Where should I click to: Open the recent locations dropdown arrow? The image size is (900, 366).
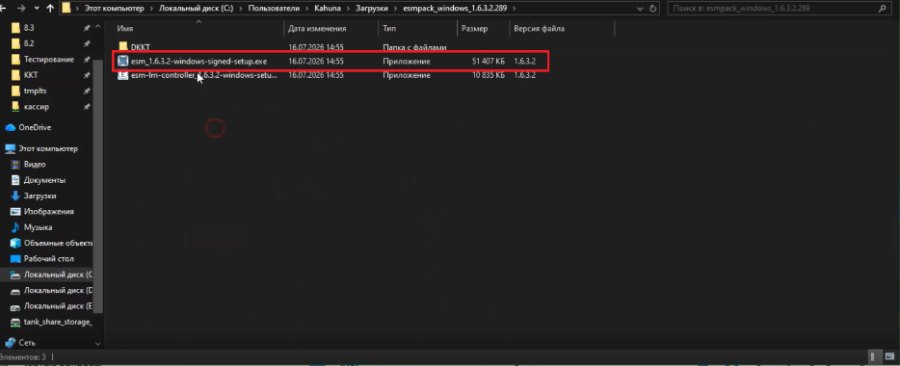click(37, 9)
